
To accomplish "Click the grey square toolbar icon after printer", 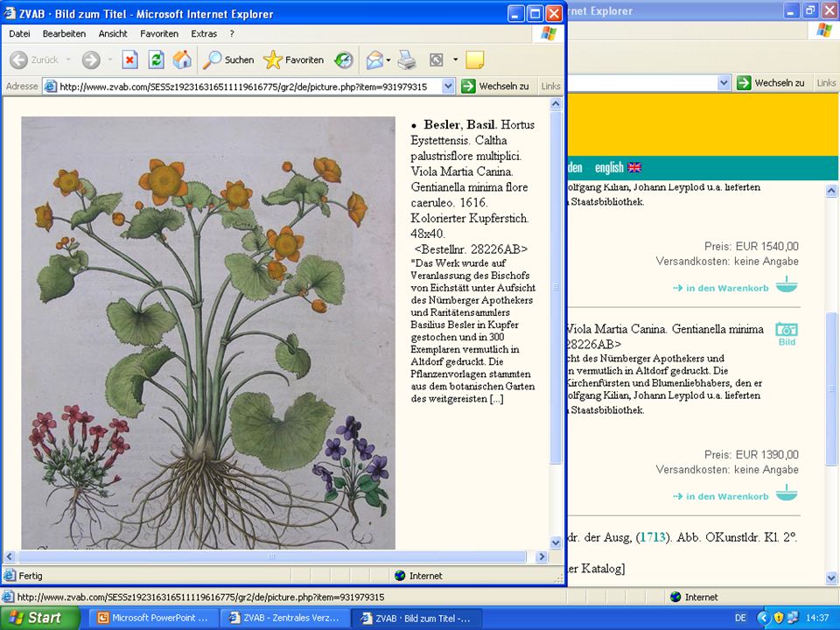I will pos(436,59).
